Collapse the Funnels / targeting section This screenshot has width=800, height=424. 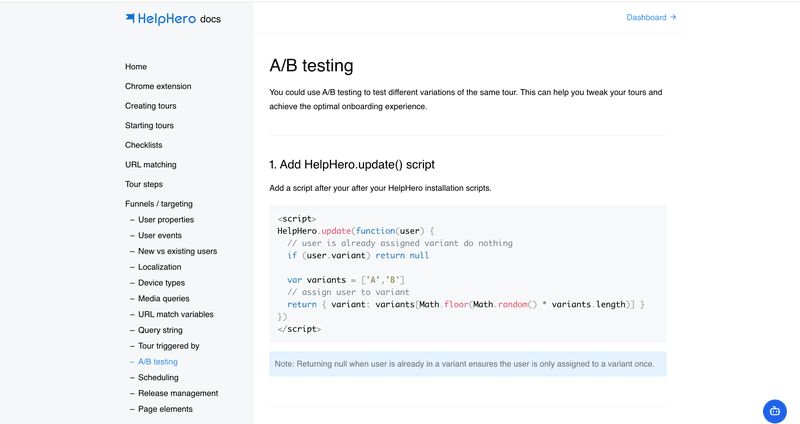159,204
